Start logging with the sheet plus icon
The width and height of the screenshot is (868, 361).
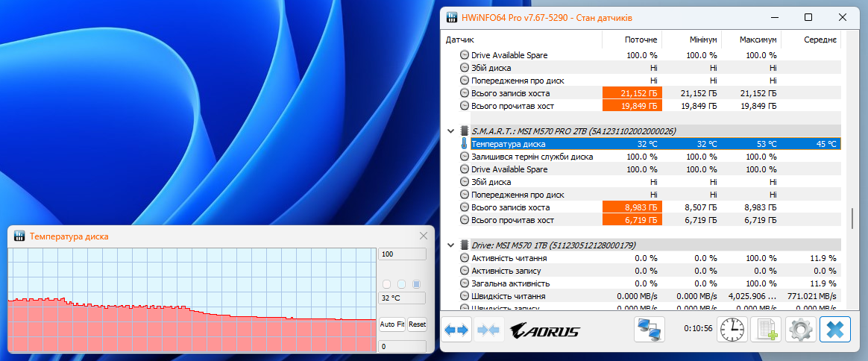(767, 330)
